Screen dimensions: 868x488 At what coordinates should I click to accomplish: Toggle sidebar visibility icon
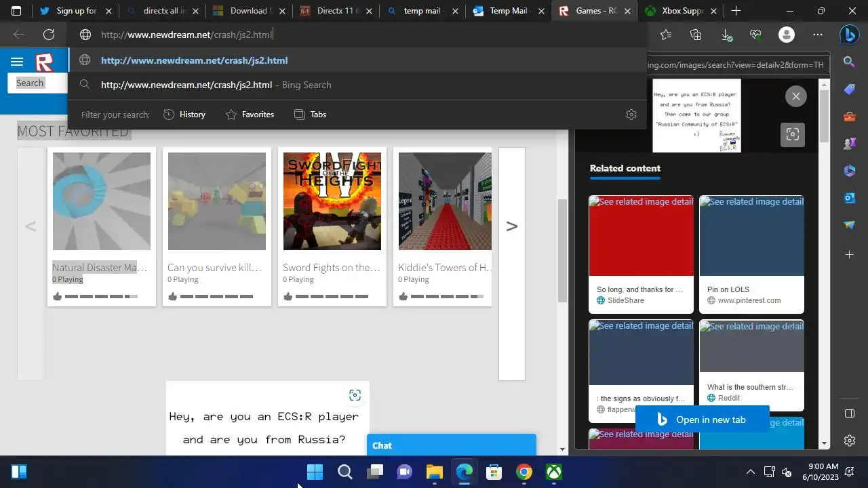pos(849,413)
